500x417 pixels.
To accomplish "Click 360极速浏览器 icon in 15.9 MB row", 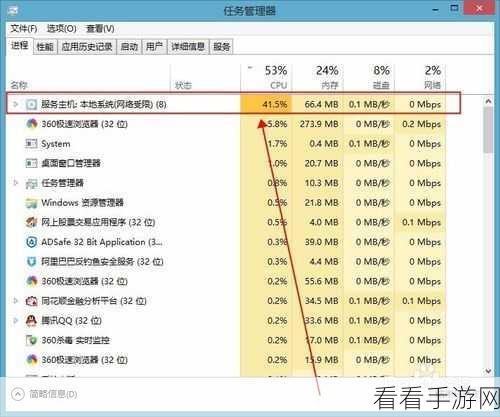I will [32, 360].
